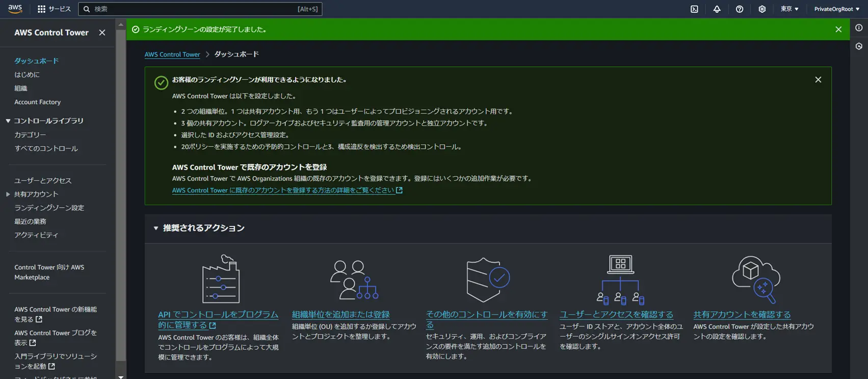Open AWS Control Tower の新機能を見る link
Screen dimensions: 868x379
56,314
